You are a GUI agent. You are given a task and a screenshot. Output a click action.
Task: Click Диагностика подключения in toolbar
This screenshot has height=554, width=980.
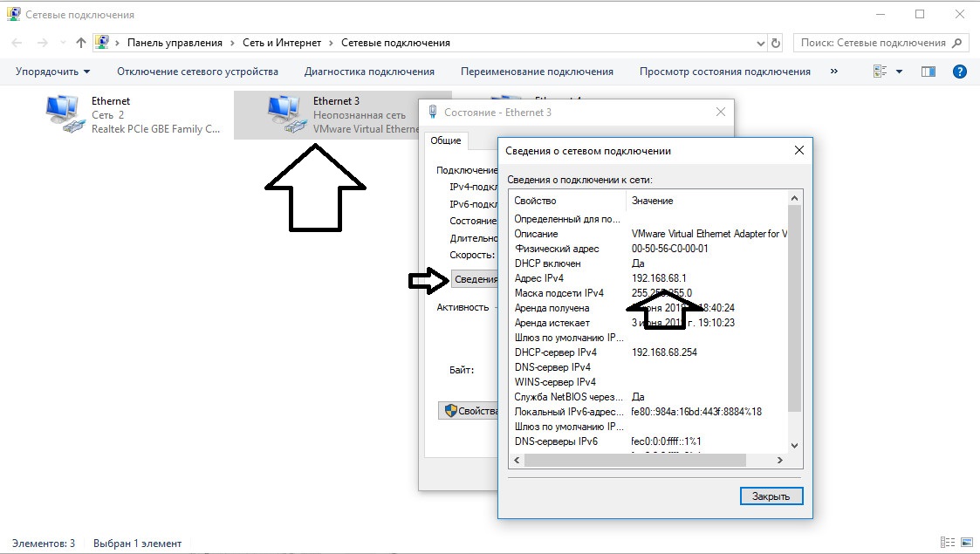point(369,72)
